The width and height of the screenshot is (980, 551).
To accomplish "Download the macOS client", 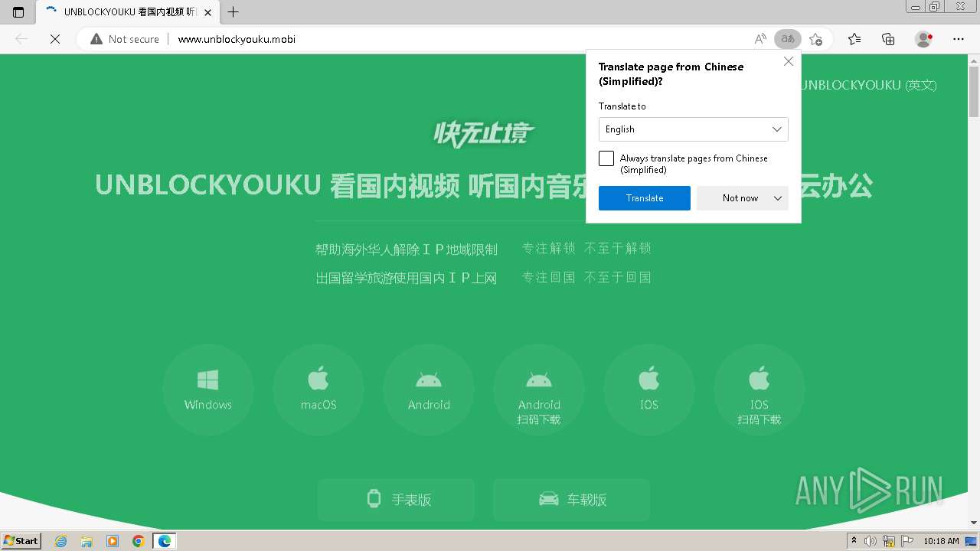I will [318, 390].
